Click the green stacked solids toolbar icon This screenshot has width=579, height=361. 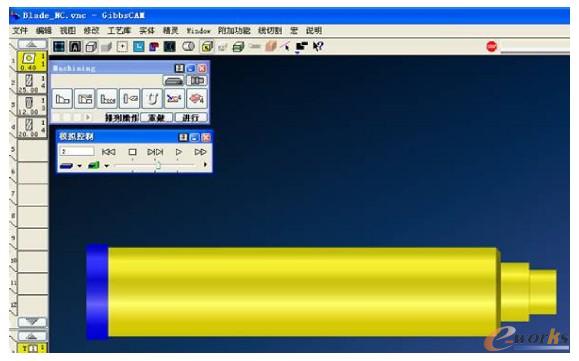[238, 47]
